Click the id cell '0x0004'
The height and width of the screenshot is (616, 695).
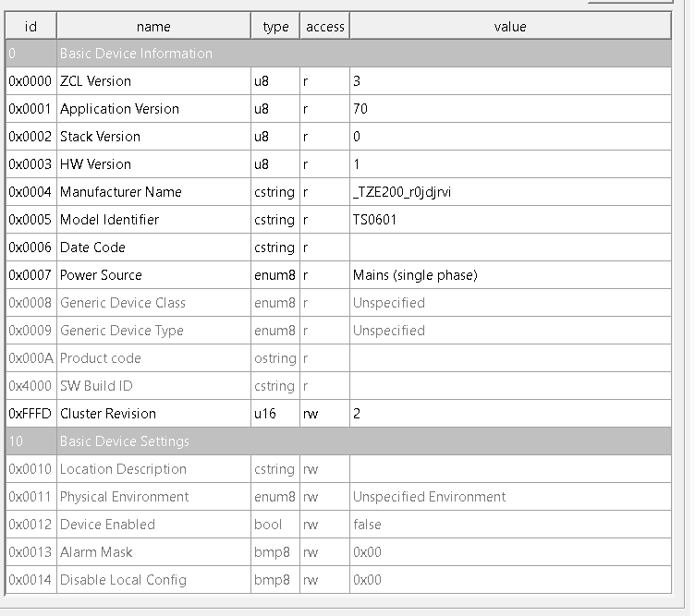click(x=30, y=192)
